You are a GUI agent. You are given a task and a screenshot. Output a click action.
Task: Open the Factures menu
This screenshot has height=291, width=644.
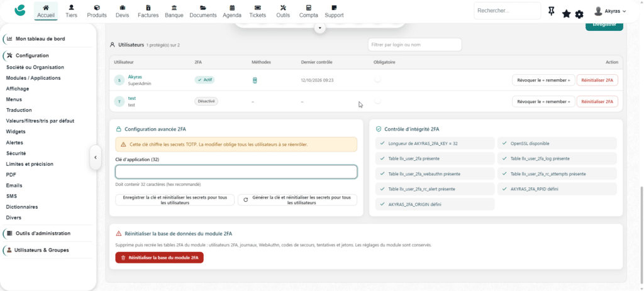point(148,11)
